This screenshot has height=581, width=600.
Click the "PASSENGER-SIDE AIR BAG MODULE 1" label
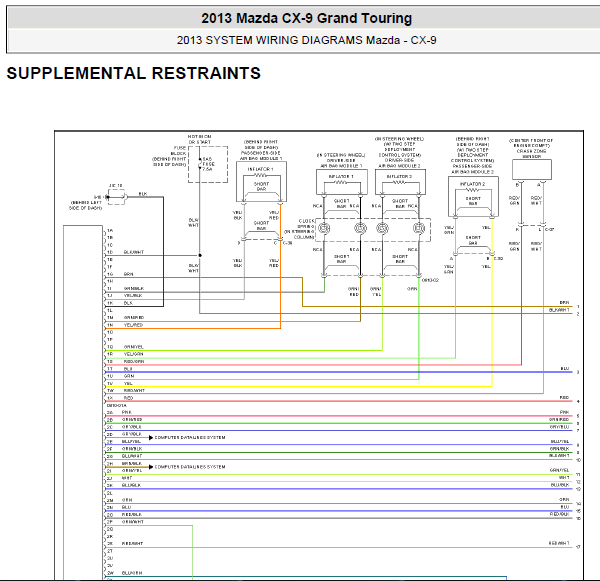(261, 155)
